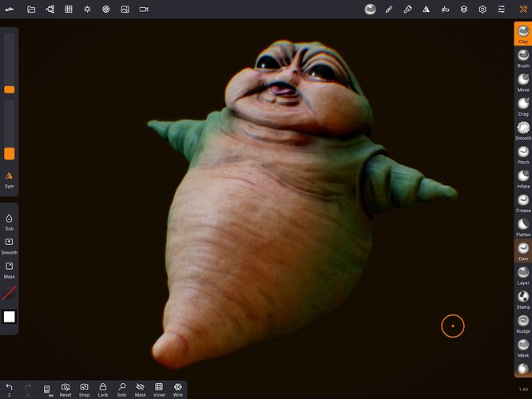Viewport: 532px width, 399px height.
Task: Open the Scene hierarchy menu
Action: [x=50, y=10]
